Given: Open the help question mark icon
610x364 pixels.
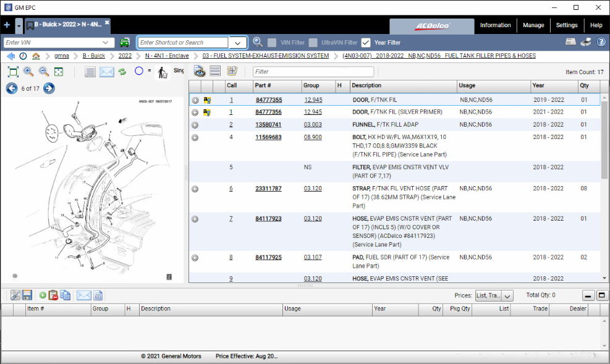Looking at the screenshot, I should (601, 42).
